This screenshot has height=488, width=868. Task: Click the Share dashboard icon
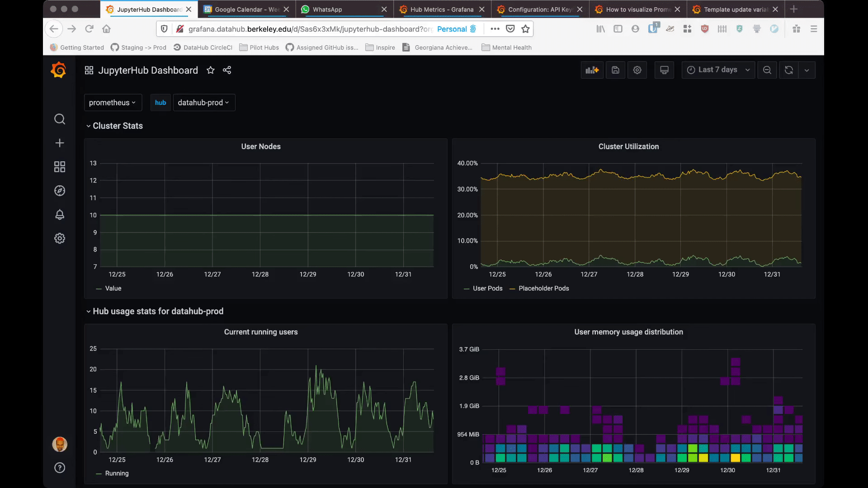coord(227,70)
